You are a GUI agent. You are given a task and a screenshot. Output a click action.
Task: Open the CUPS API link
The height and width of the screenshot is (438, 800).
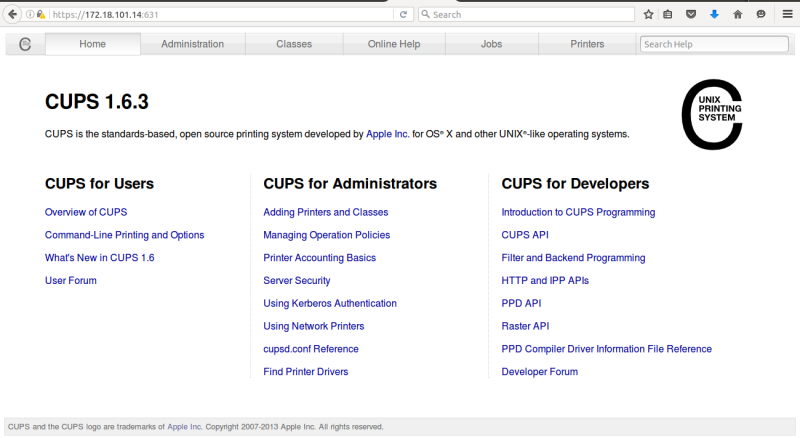click(x=525, y=235)
